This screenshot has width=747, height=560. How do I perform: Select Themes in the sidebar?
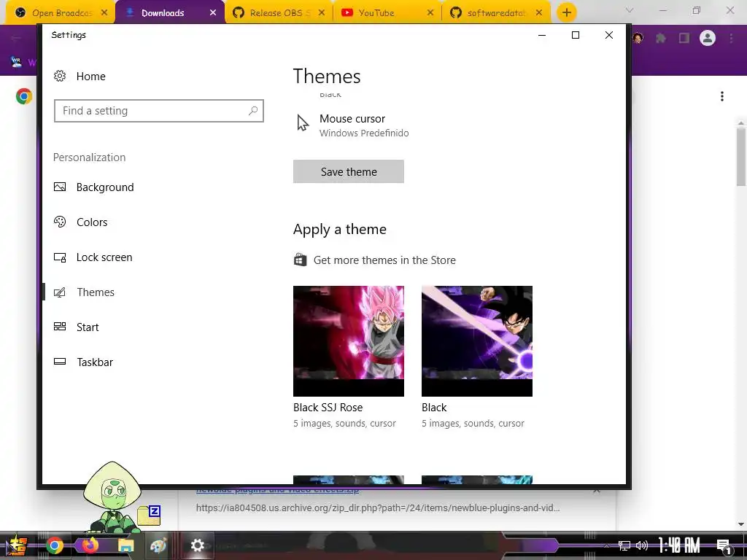[x=84, y=292]
